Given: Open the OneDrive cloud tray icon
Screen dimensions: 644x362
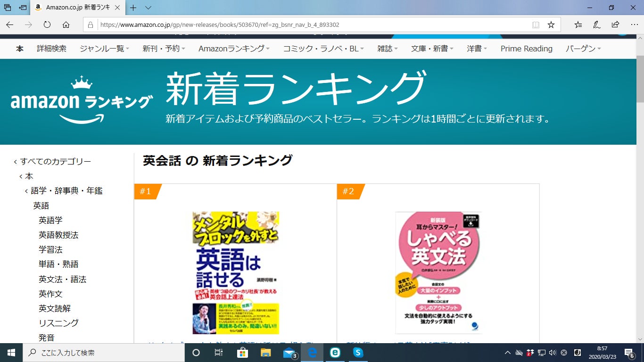Looking at the screenshot, I should pyautogui.click(x=519, y=353).
